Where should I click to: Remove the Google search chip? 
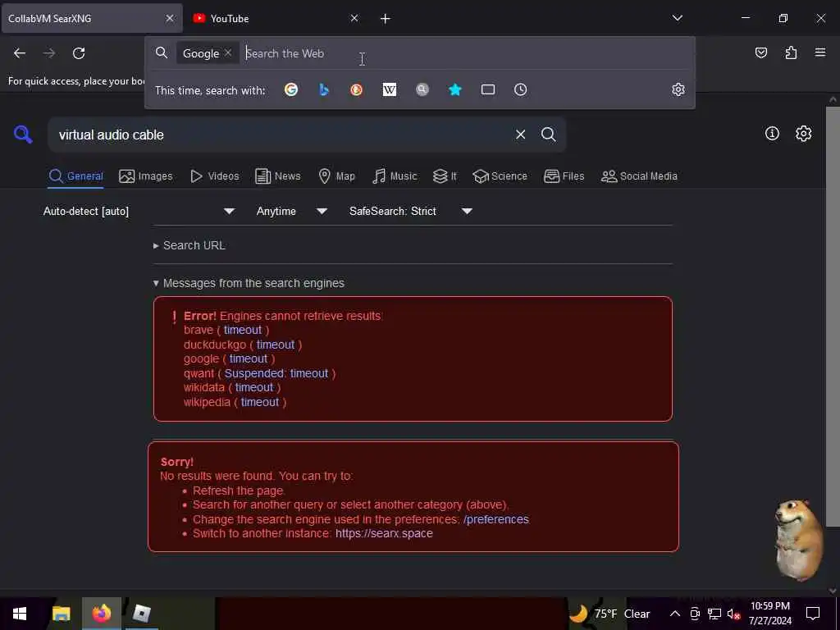tap(228, 52)
